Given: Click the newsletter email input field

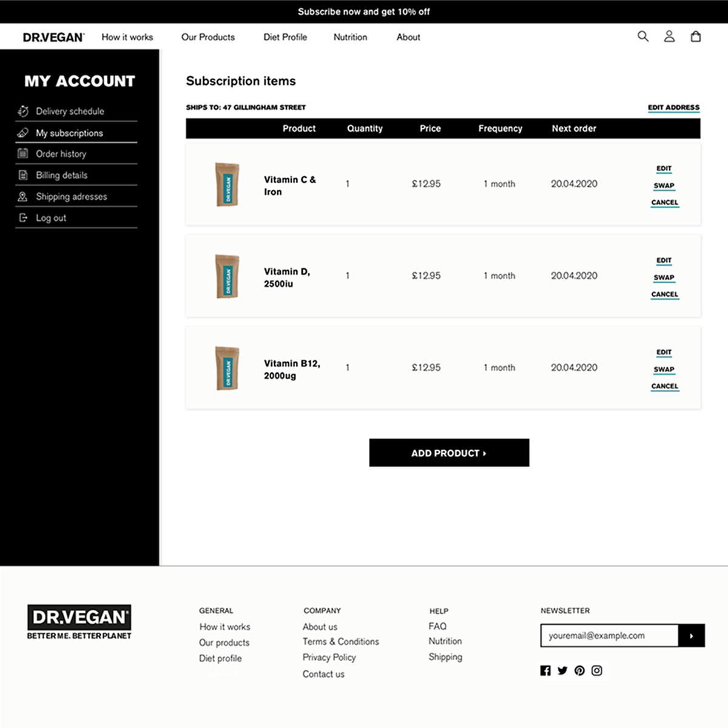Looking at the screenshot, I should [x=609, y=636].
